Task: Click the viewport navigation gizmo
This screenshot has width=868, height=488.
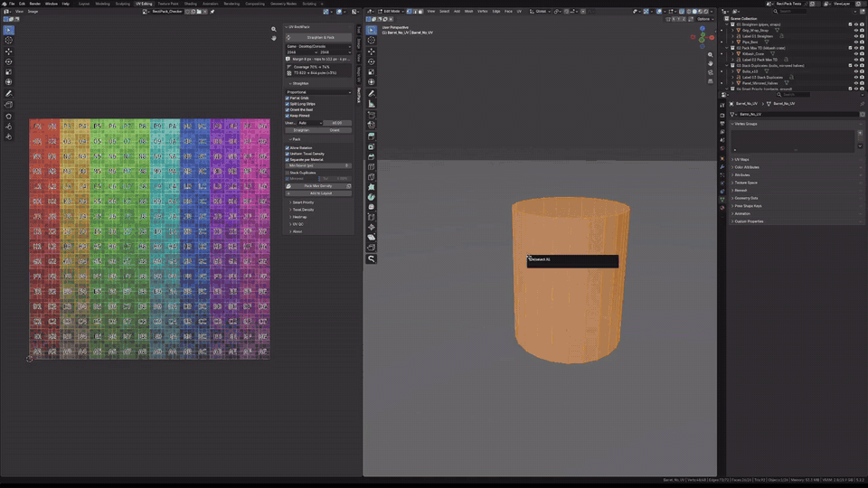Action: (702, 37)
